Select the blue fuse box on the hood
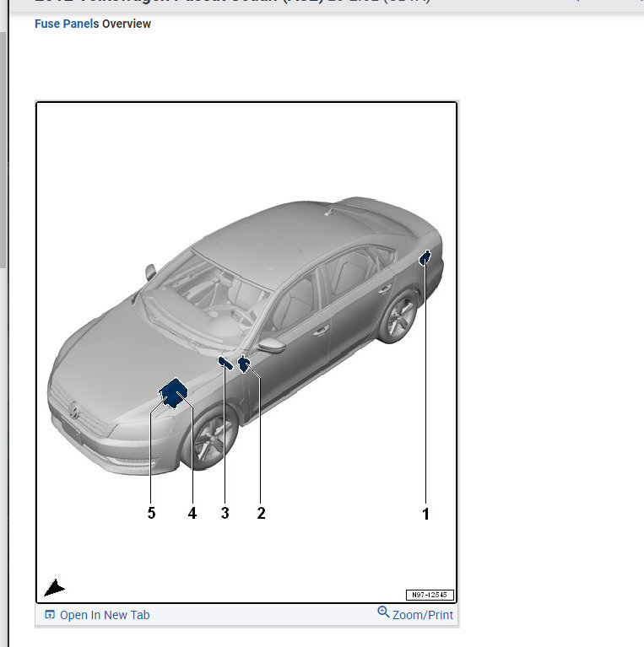The height and width of the screenshot is (647, 644). pos(174,391)
